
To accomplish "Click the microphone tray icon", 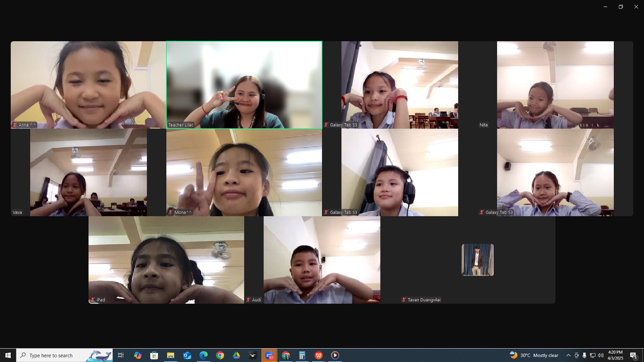I will tap(584, 355).
